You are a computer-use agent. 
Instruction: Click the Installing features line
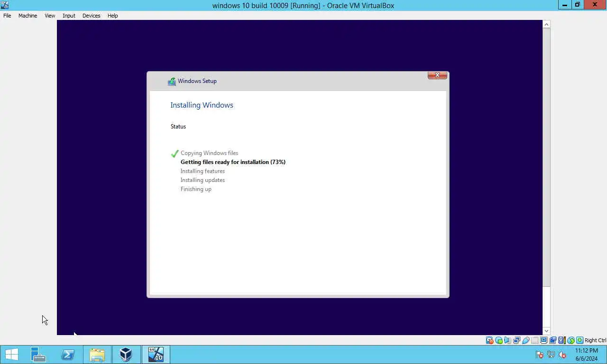202,171
